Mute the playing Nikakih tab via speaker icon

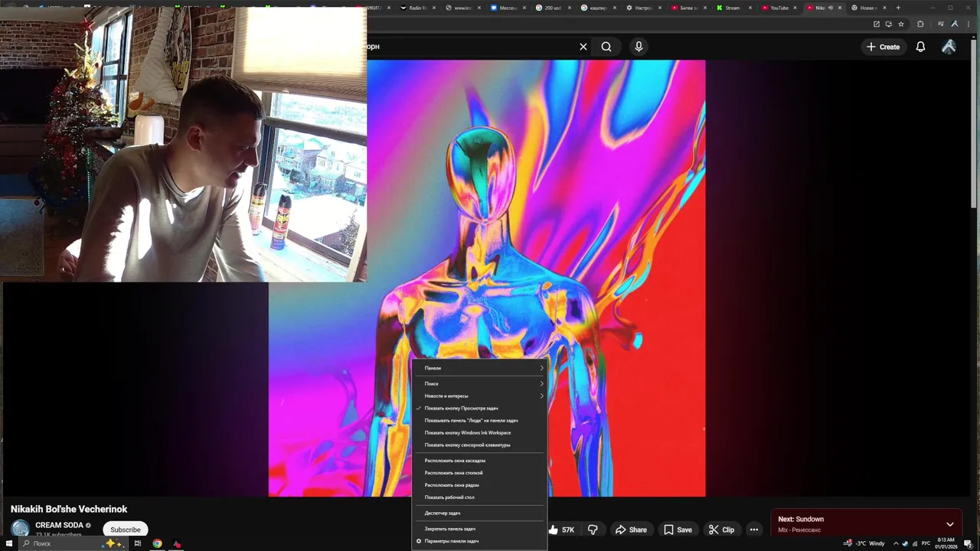coord(831,8)
